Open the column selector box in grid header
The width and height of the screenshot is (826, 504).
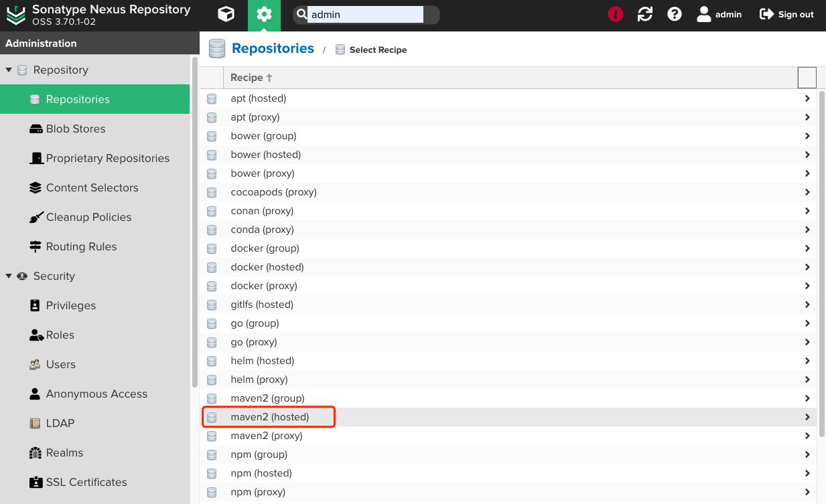(807, 78)
